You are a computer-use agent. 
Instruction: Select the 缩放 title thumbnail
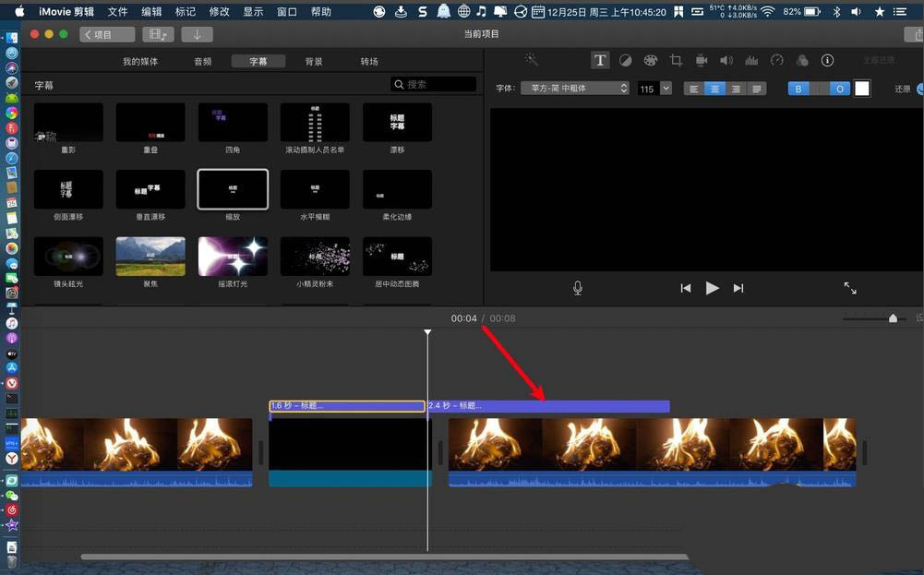pyautogui.click(x=233, y=189)
